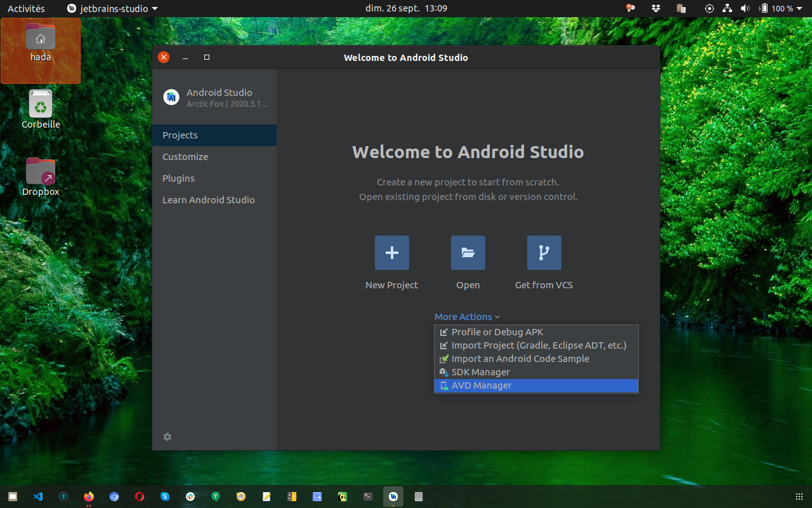Click the date and time in the top bar
This screenshot has width=812, height=508.
click(x=406, y=8)
